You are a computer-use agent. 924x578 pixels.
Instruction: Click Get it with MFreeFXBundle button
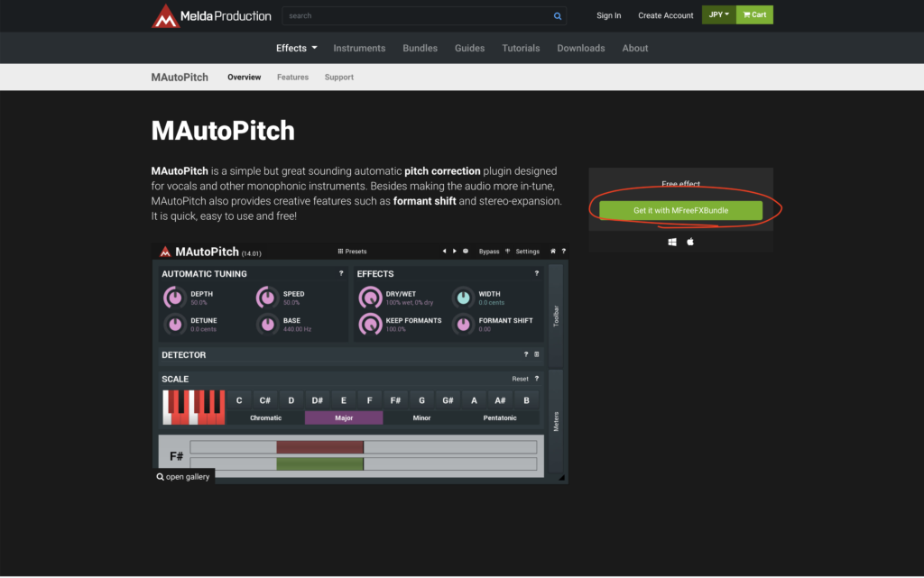click(x=680, y=210)
